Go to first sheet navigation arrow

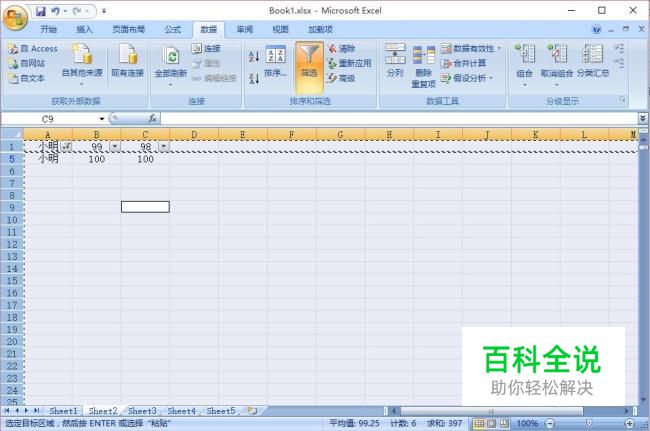[x=7, y=411]
